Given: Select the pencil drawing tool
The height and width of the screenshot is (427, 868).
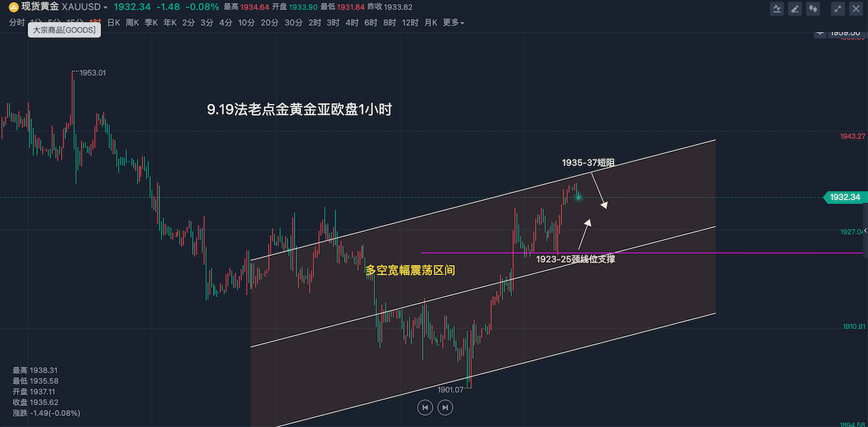Looking at the screenshot, I should click(795, 9).
